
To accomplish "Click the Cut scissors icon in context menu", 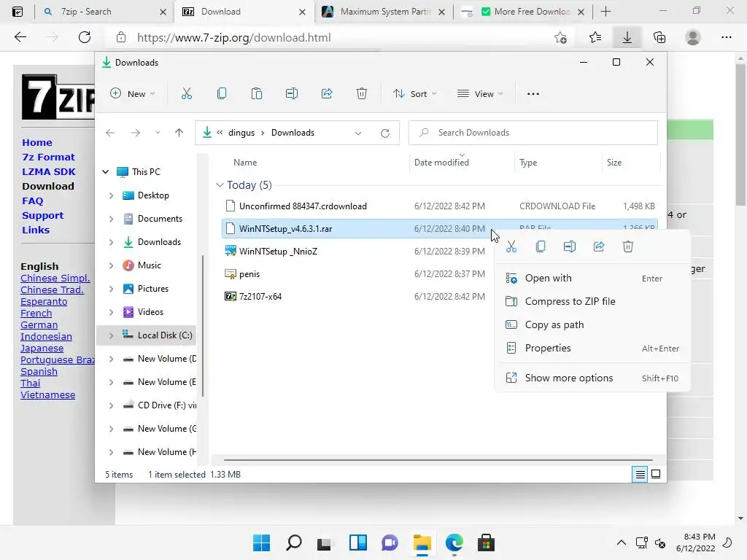I will coord(511,246).
